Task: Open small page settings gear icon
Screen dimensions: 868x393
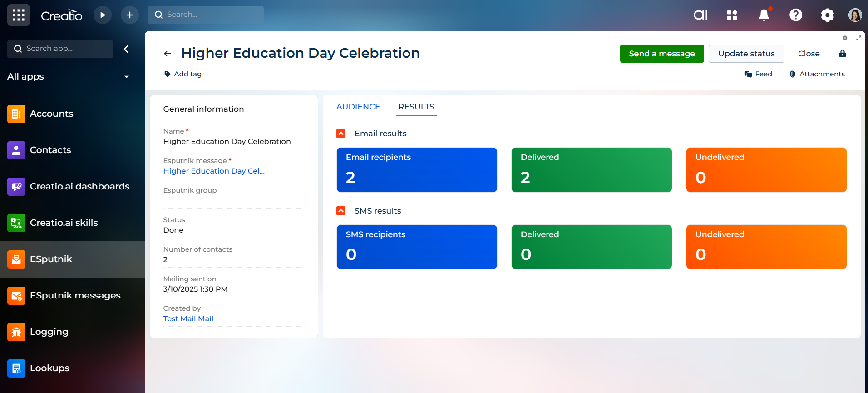Action: [x=845, y=38]
